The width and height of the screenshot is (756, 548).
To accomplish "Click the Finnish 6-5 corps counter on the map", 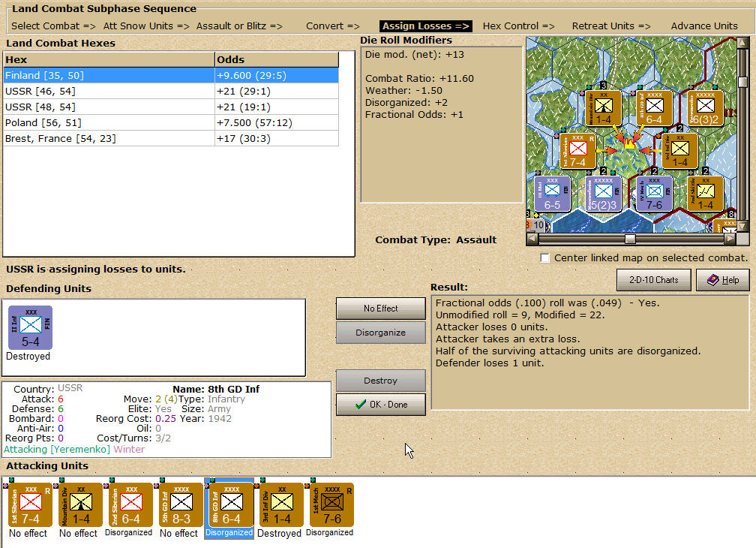I will [553, 194].
